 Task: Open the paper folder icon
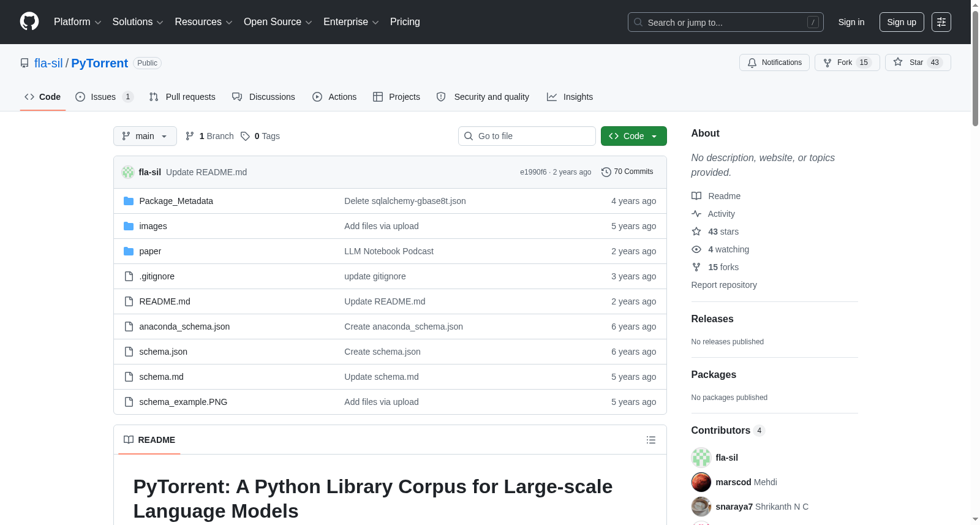coord(129,251)
